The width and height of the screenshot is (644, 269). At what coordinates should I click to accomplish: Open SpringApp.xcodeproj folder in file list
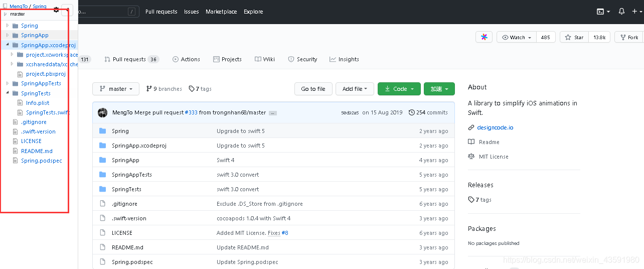(x=139, y=146)
